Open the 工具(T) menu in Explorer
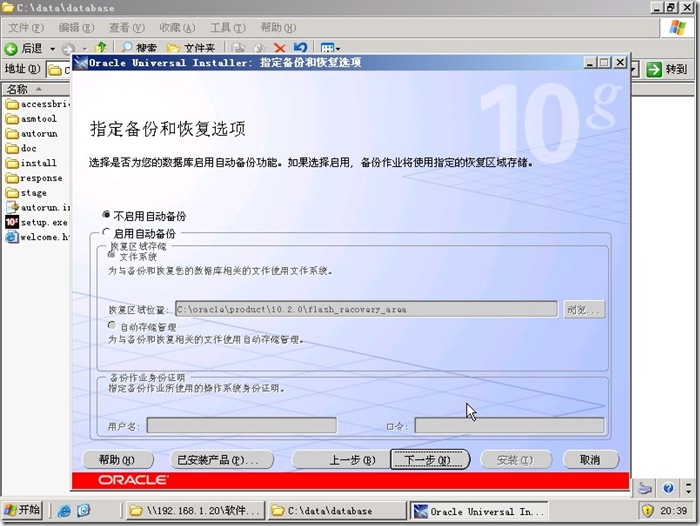This screenshot has width=700, height=526. [228, 28]
